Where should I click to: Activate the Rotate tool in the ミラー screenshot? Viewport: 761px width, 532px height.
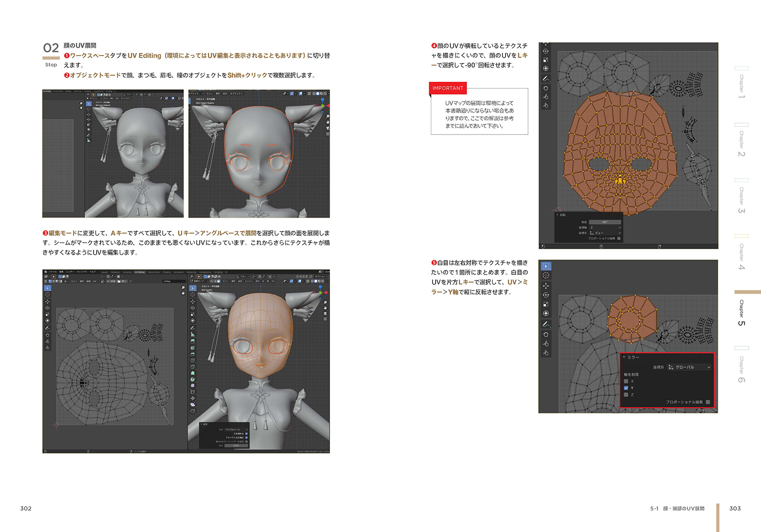coord(546,295)
